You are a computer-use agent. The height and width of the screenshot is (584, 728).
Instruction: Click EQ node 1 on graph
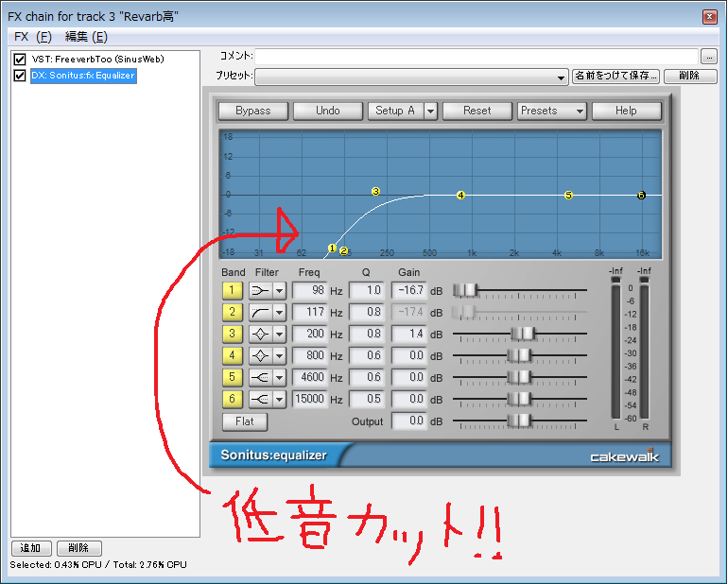(x=332, y=249)
